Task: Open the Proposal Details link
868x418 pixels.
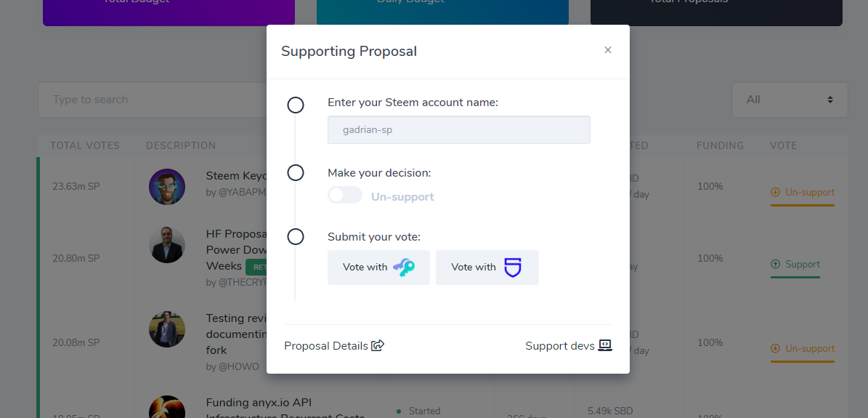Action: pos(326,346)
